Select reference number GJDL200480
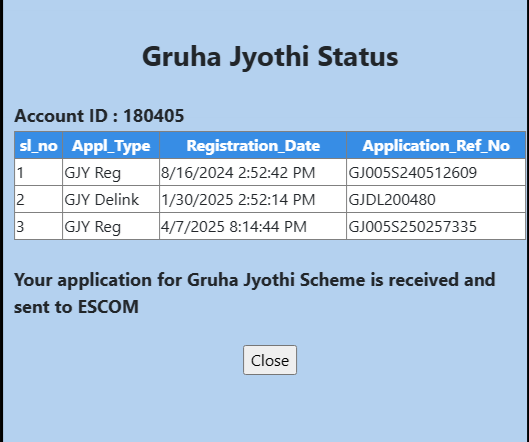The width and height of the screenshot is (529, 442). [x=392, y=200]
